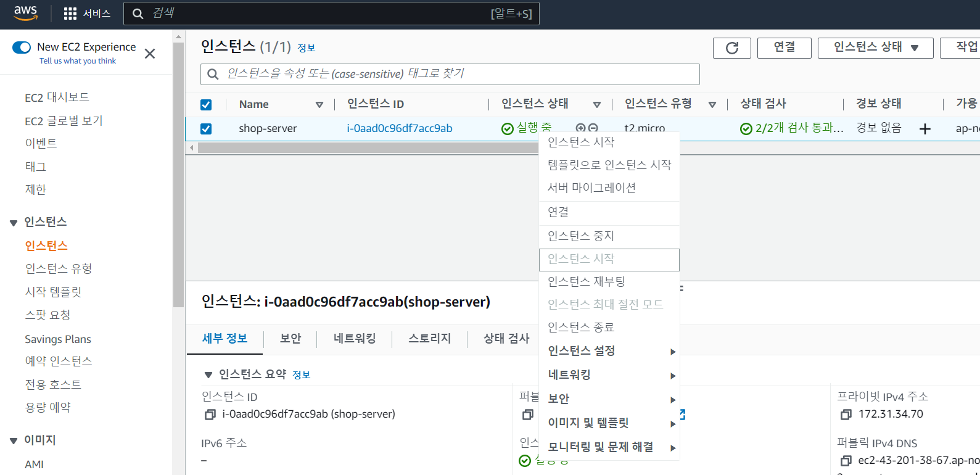Focus the top AWS 검색 search field

331,14
